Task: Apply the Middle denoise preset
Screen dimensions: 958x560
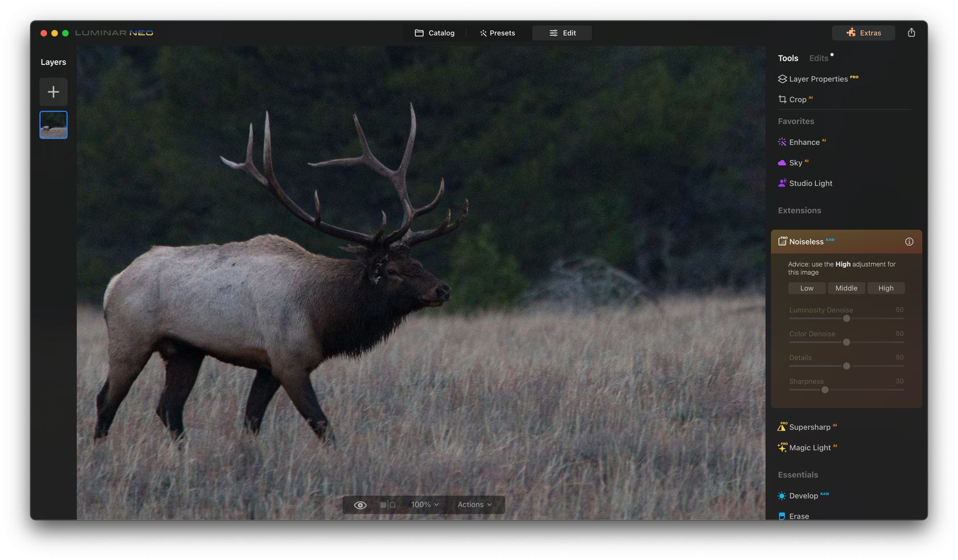Action: (846, 288)
